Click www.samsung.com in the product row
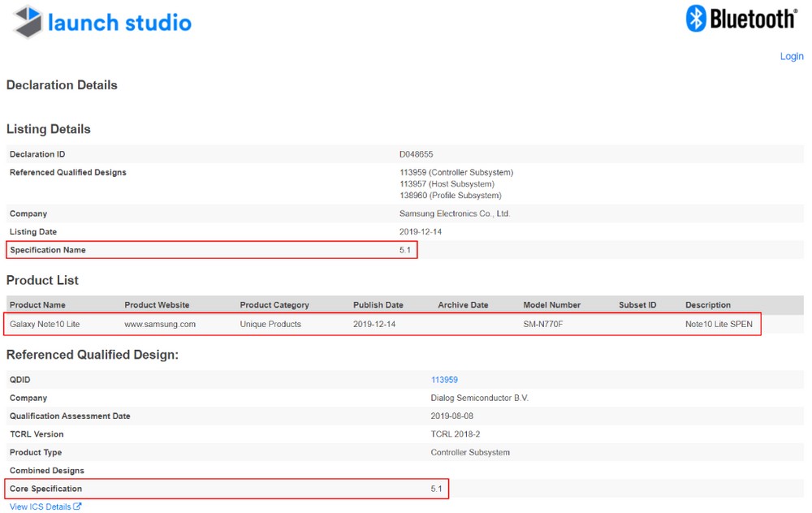This screenshot has height=513, width=812. (x=160, y=324)
